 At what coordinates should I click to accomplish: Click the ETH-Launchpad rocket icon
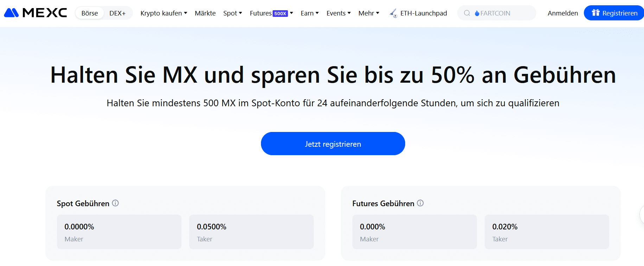click(394, 13)
